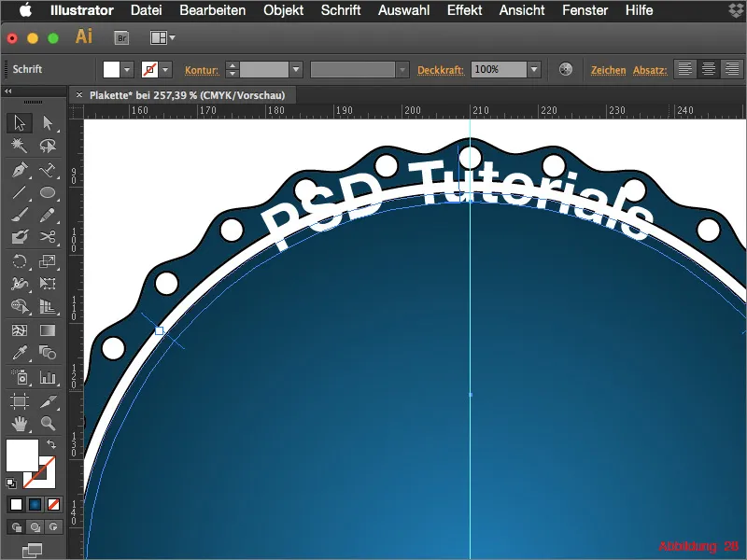
Task: Select the Scissors tool
Action: [48, 237]
